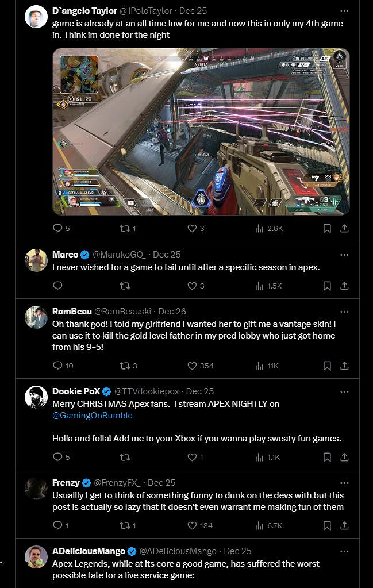This screenshot has width=373, height=588.
Task: Open more options on D`angelo Taylor's tweet
Action: (344, 11)
